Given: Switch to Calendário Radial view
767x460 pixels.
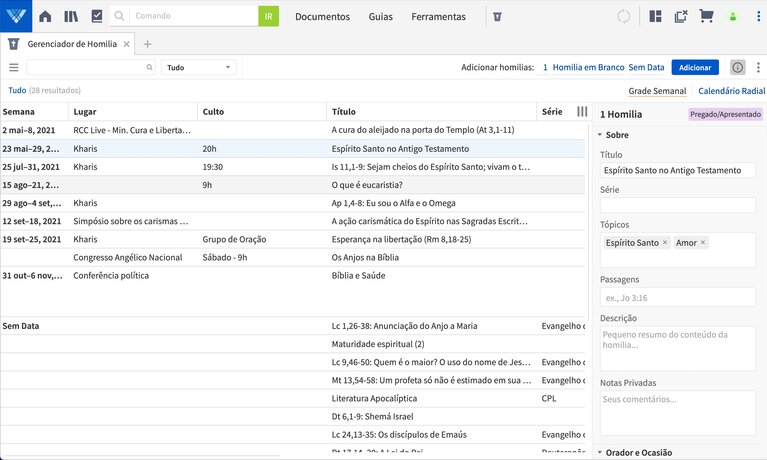Looking at the screenshot, I should point(731,91).
